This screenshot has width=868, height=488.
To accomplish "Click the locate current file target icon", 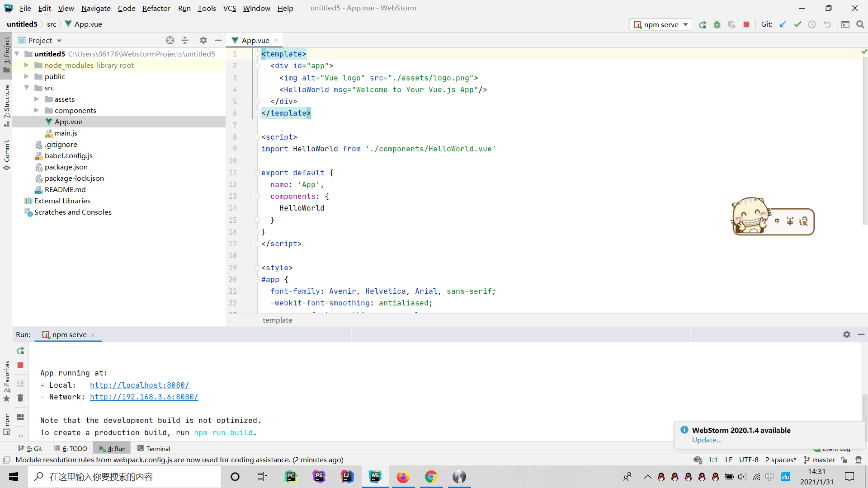I will [170, 40].
